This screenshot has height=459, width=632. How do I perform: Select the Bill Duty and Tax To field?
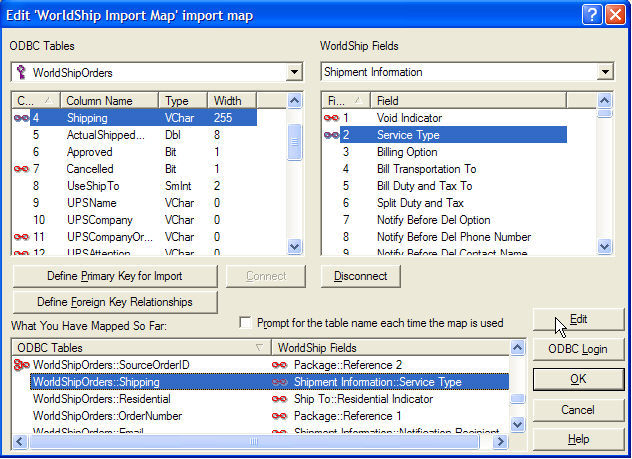tap(445, 186)
